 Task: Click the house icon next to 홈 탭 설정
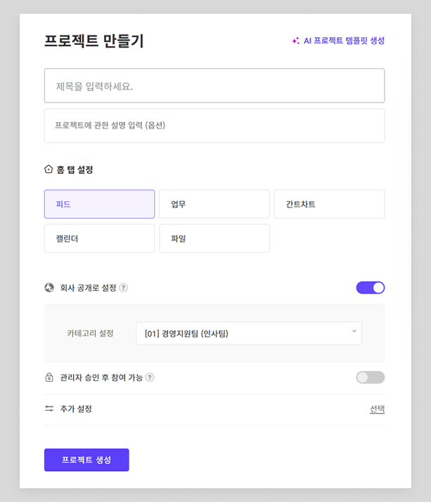(49, 169)
